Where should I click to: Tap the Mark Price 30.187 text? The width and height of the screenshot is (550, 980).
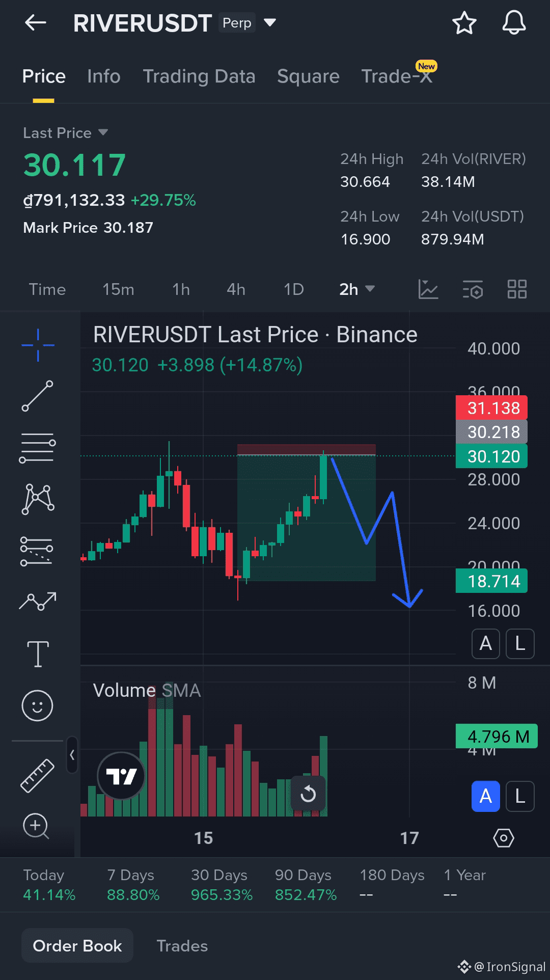pos(88,228)
